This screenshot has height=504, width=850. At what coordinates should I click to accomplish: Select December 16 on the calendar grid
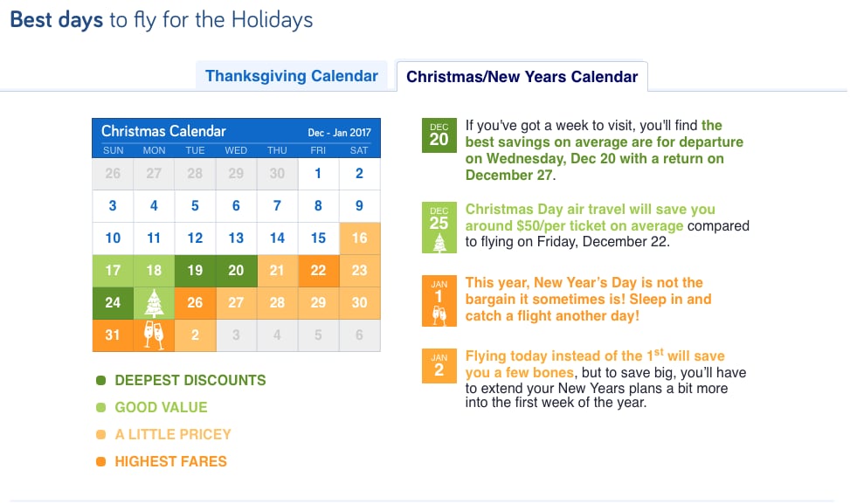coord(359,238)
